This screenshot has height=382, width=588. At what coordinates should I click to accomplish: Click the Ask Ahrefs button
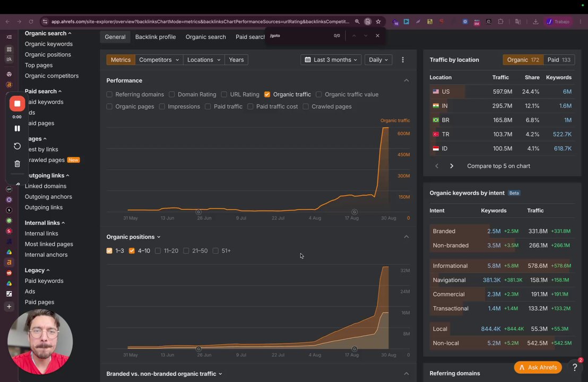tap(538, 367)
